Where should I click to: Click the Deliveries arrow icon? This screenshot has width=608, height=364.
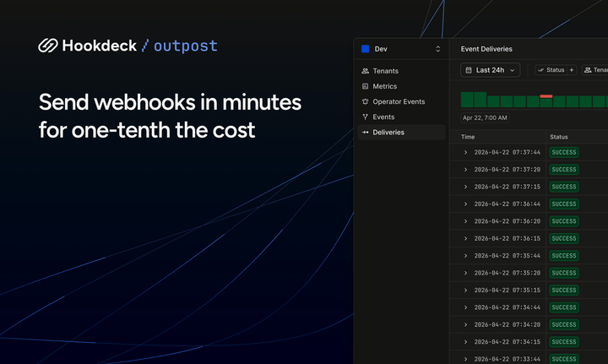pos(365,133)
